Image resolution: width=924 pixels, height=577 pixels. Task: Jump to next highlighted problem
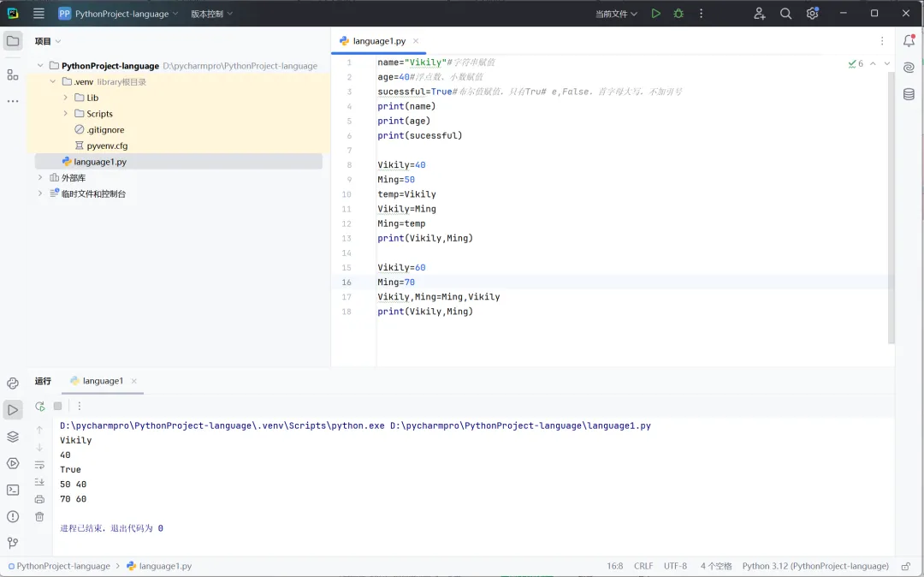(887, 63)
